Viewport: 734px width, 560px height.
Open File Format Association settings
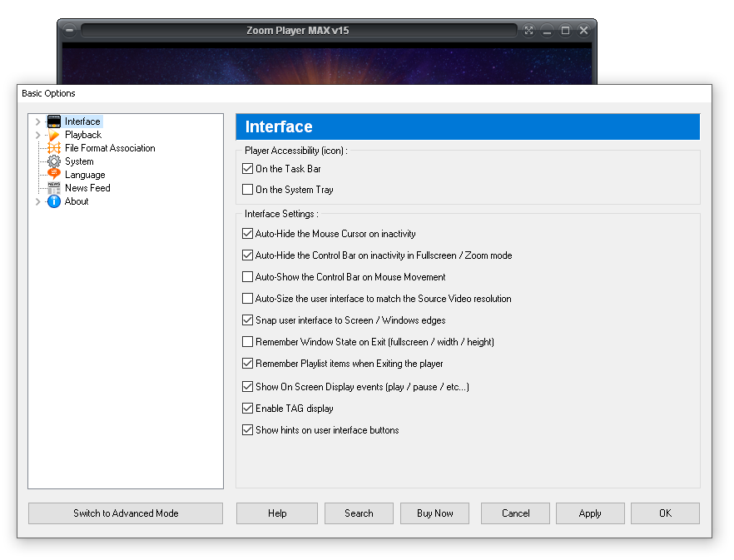coord(110,148)
